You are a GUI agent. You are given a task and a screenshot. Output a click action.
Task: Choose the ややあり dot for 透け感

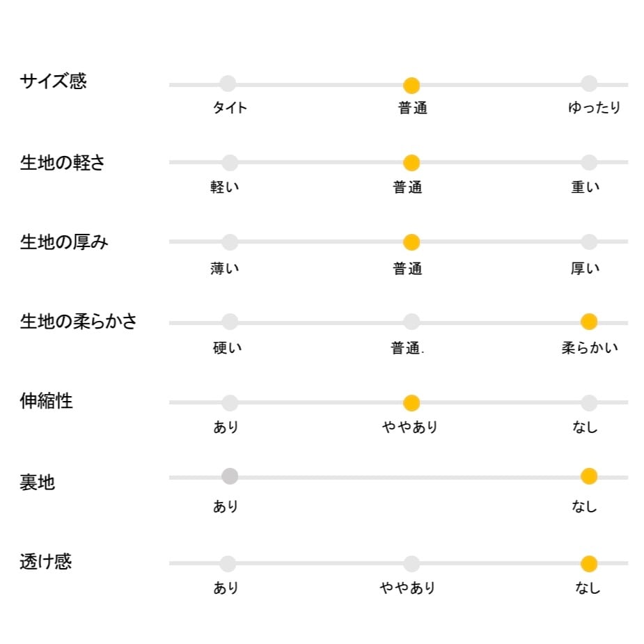coord(411,564)
